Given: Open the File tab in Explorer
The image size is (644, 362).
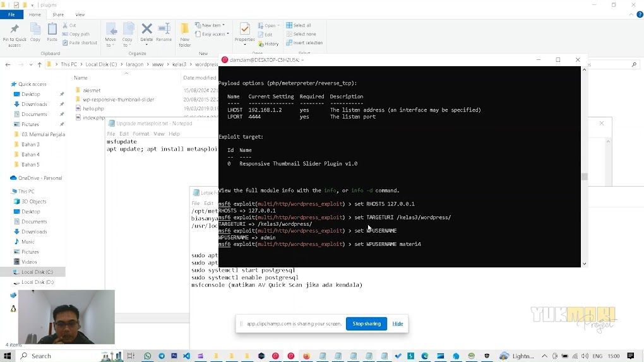Looking at the screenshot, I should coord(11,15).
